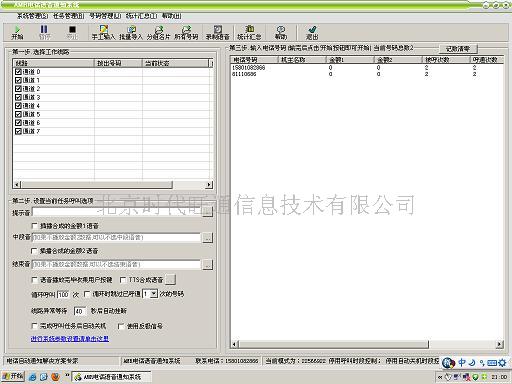This screenshot has height=384, width=512.
Task: Open 统计汇总 statistics summary icon
Action: [x=249, y=32]
